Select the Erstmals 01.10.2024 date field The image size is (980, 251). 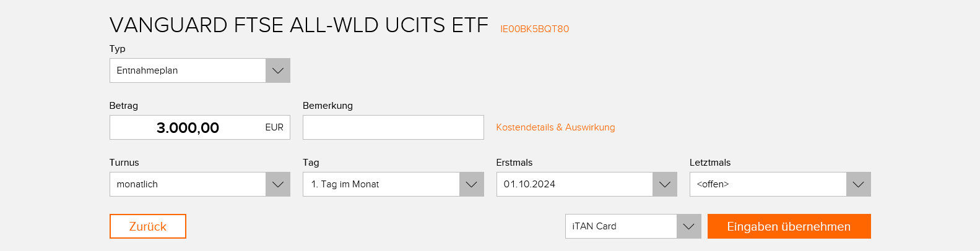pos(575,184)
